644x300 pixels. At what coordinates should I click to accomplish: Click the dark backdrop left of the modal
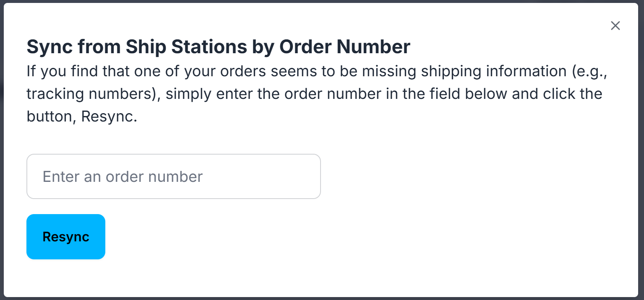(2, 151)
